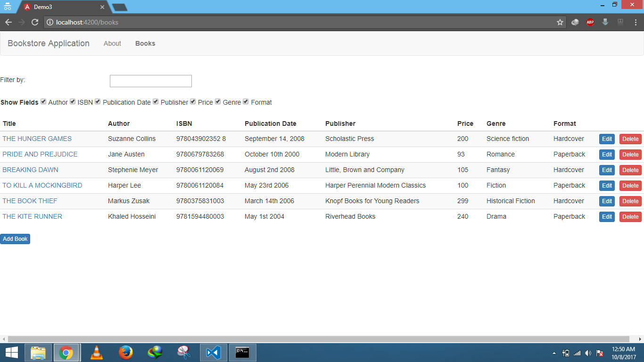Toggle the Publisher field checkbox
This screenshot has width=644, height=362.
[x=156, y=102]
